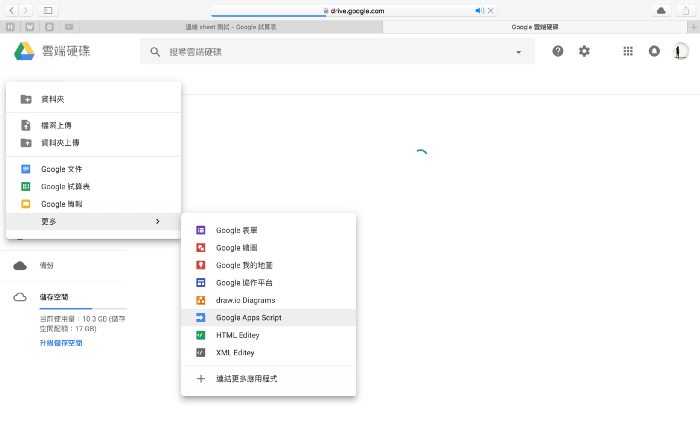Mute tab audio via the speaker icon
Screen dimensions: 700x437
point(479,10)
